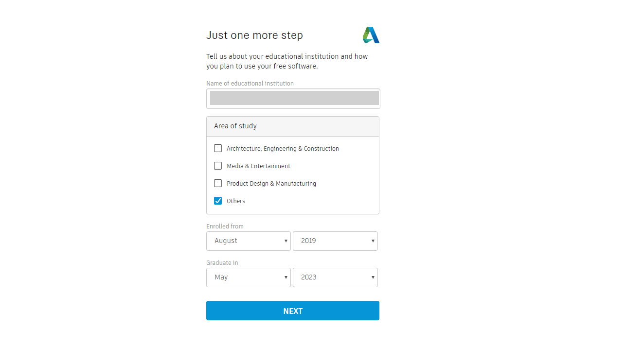Viewport: 644px width, 348px height.
Task: Click the Autodesk logo icon
Action: 371,35
